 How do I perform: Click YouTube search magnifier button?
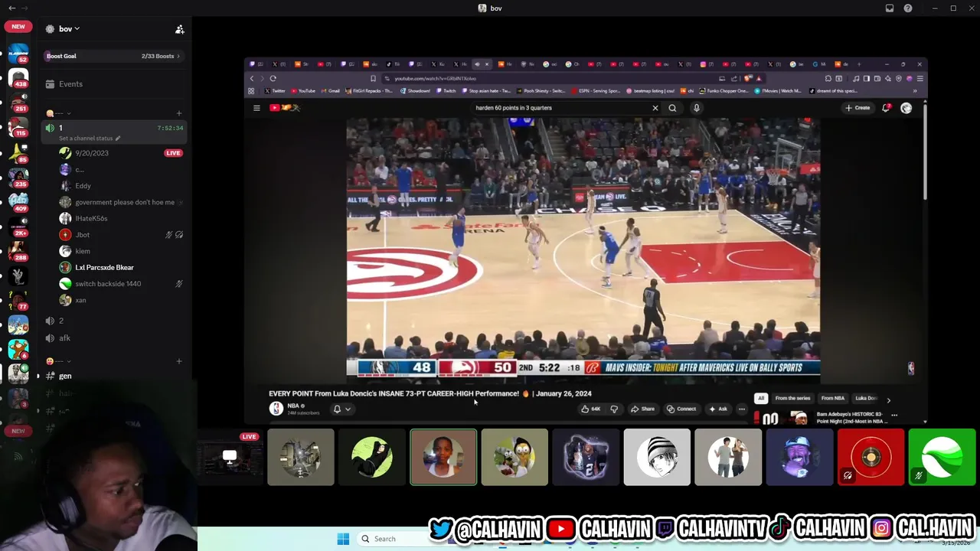click(672, 108)
